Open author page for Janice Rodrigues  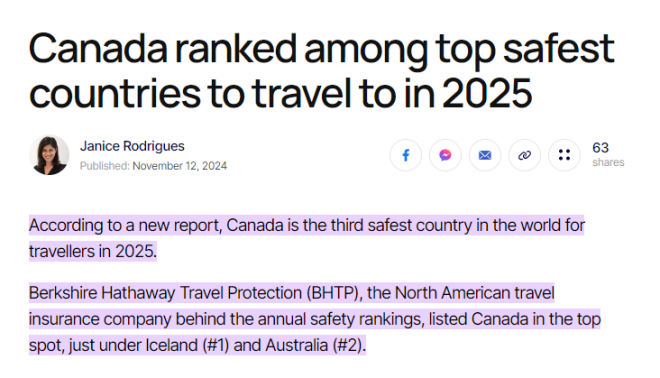coord(132,146)
